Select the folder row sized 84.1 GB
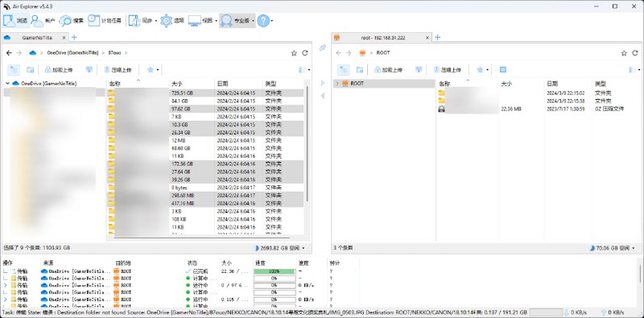Image resolution: width=644 pixels, height=318 pixels. (x=205, y=101)
